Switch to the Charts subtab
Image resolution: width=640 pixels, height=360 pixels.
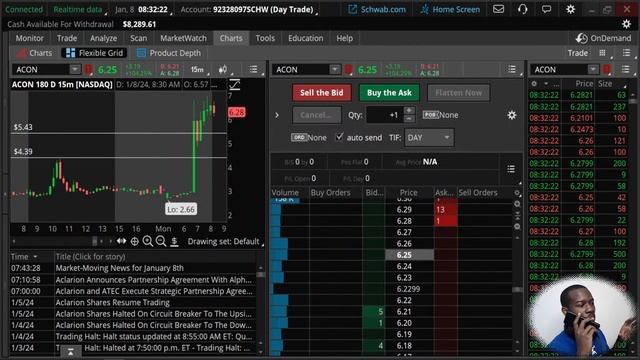pyautogui.click(x=34, y=53)
